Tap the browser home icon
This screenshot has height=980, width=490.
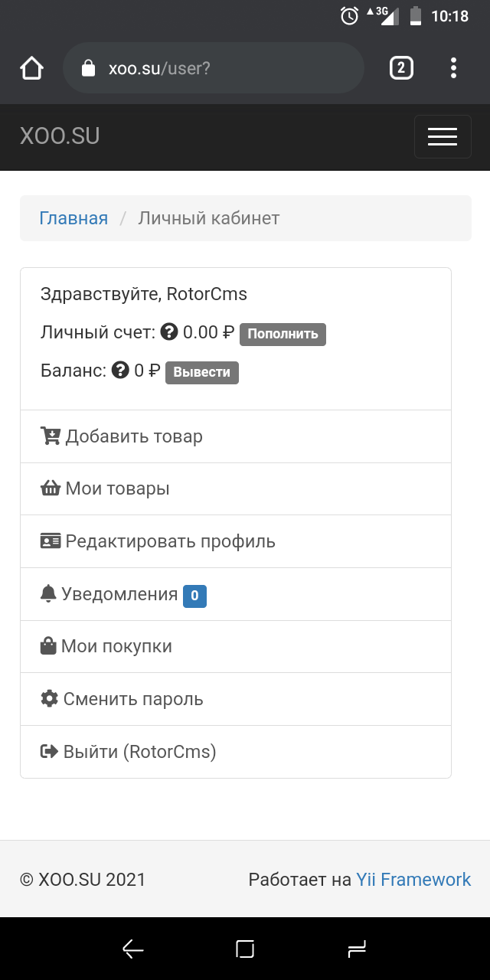[x=32, y=68]
